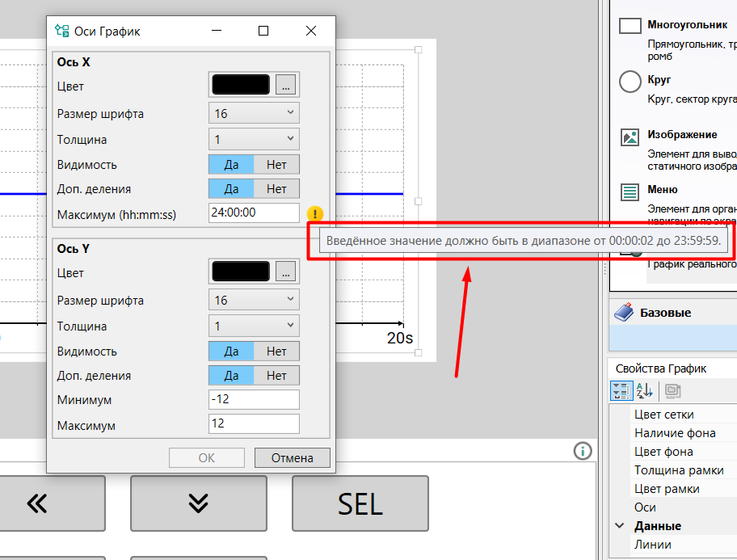
Task: Click the Отмена button
Action: (293, 457)
